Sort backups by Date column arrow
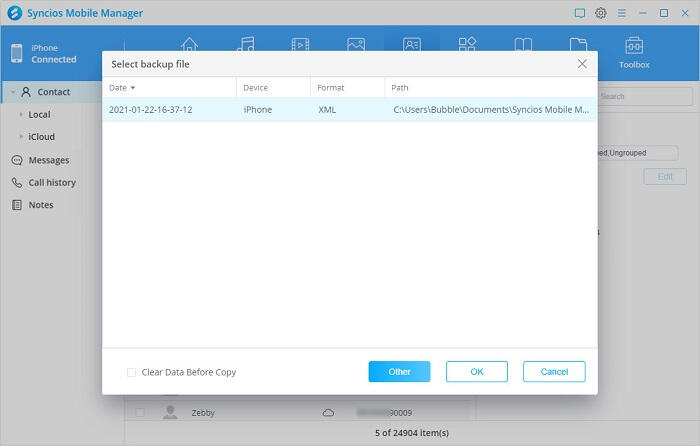This screenshot has width=700, height=446. tap(133, 88)
